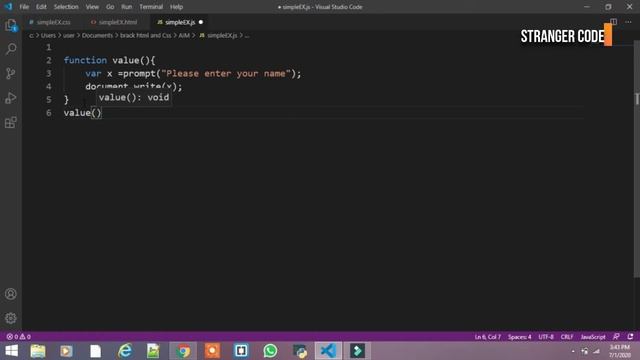Open Internet Explorer from taskbar
The width and height of the screenshot is (640, 360).
point(124,351)
